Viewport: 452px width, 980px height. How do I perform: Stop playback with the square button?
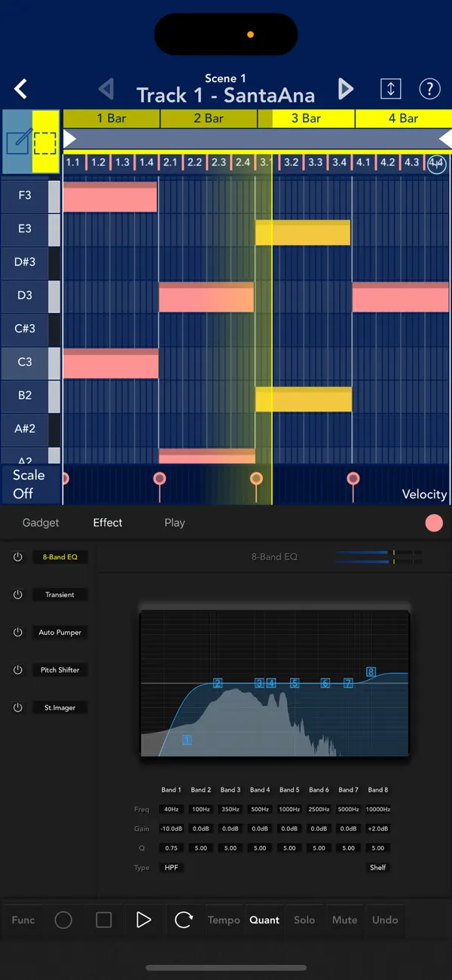click(x=104, y=920)
